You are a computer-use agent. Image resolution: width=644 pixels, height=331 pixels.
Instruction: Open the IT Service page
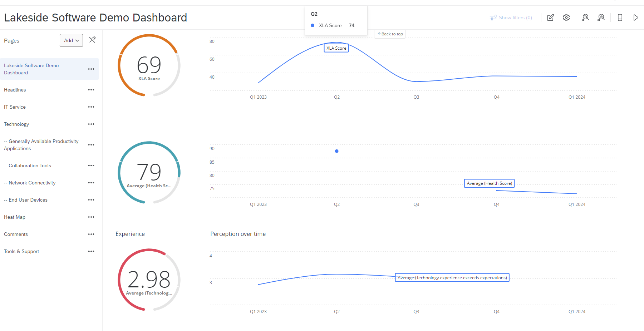[15, 107]
